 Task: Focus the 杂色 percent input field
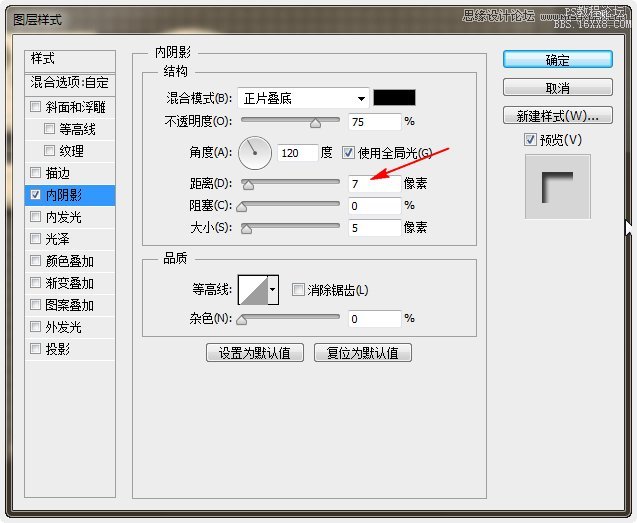coord(375,319)
